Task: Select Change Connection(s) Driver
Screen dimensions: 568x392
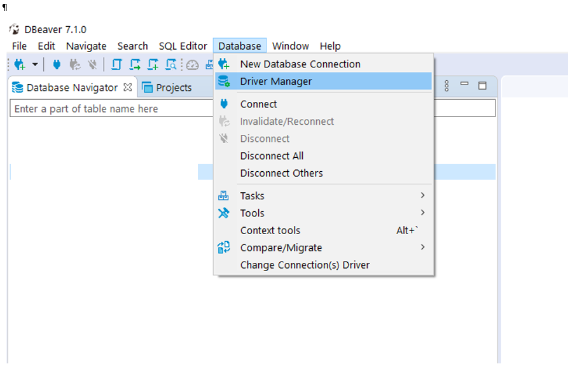Action: [x=324, y=265]
